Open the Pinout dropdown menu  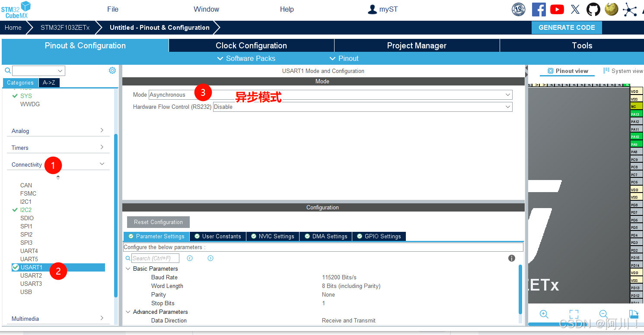(x=344, y=58)
